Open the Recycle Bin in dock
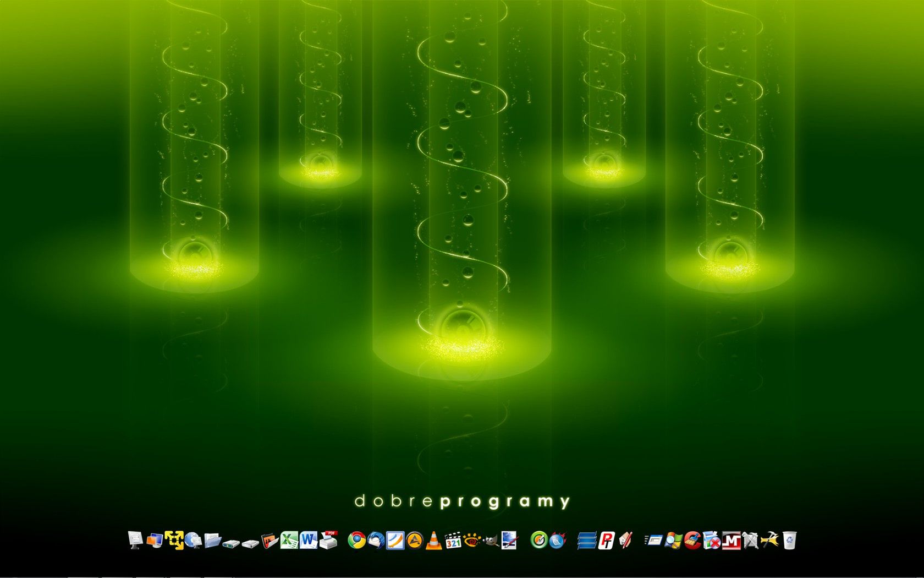 point(789,540)
